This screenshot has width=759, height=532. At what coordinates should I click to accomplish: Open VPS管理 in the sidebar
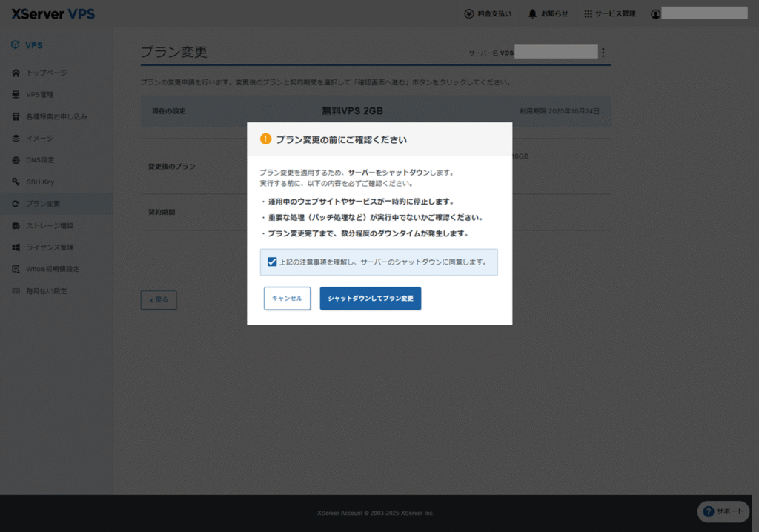(39, 95)
